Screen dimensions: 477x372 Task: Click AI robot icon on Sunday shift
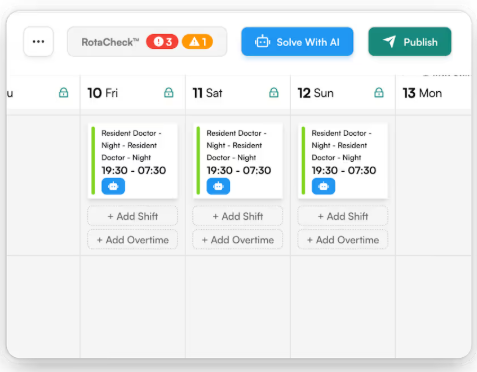click(x=323, y=186)
